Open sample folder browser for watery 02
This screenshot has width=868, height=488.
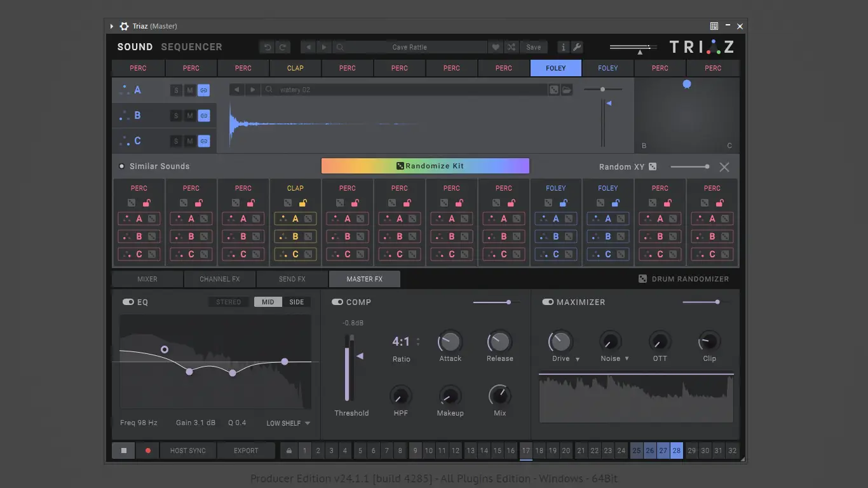567,90
